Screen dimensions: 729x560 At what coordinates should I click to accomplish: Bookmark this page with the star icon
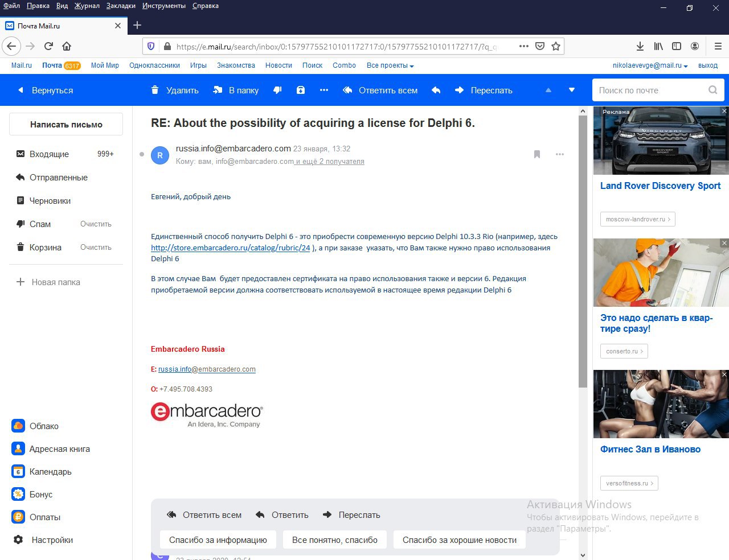[x=556, y=46]
